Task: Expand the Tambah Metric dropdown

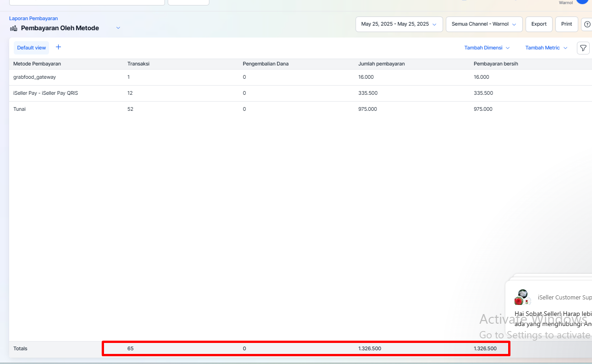Action: (546, 48)
